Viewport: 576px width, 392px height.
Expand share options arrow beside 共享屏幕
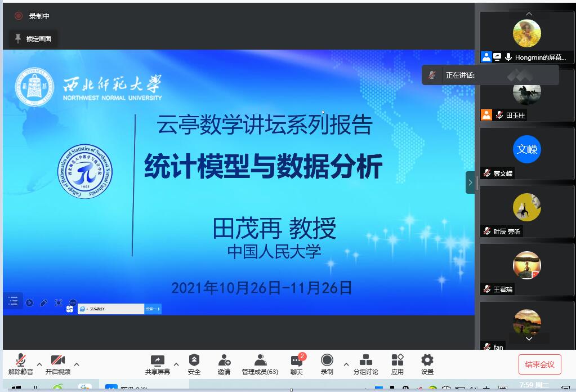tap(176, 364)
